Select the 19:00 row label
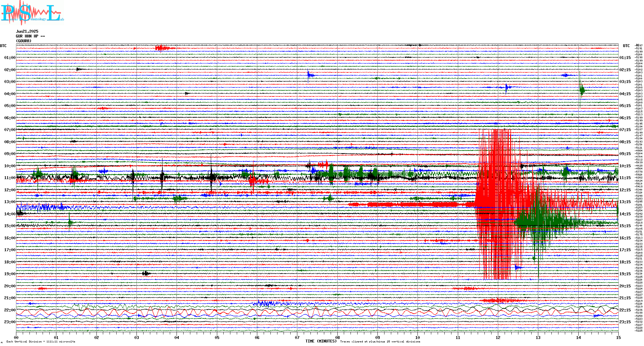644x346 pixels. 10,274
